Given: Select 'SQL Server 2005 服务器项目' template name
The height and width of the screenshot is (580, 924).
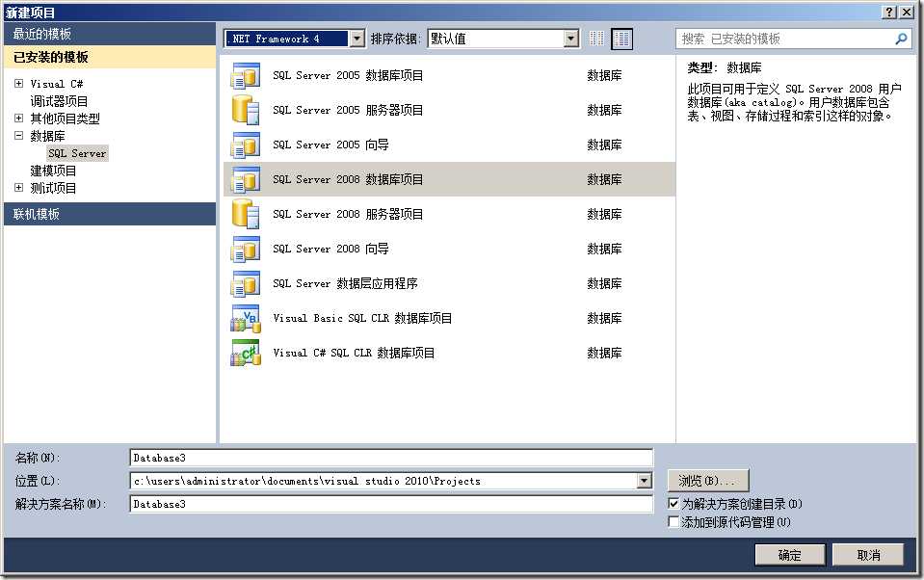Looking at the screenshot, I should (x=348, y=110).
